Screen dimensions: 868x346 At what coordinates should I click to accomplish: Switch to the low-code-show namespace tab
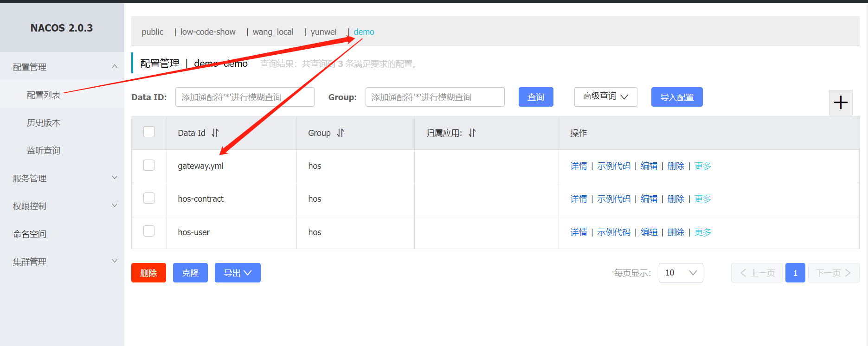208,32
